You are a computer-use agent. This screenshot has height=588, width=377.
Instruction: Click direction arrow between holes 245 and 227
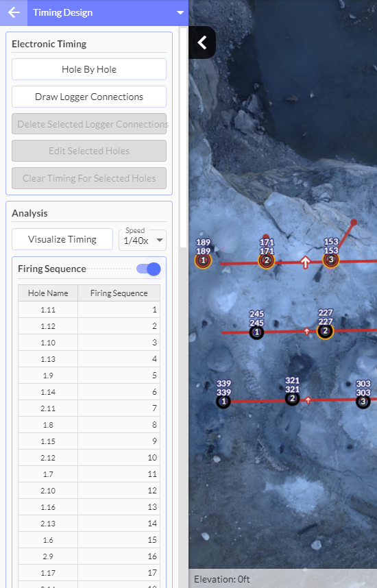[x=307, y=331]
